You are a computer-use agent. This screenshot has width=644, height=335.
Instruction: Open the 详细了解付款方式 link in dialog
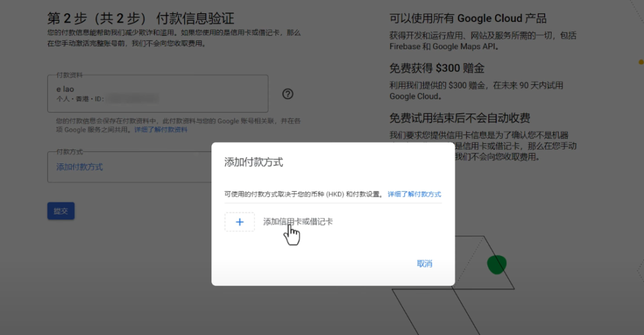414,194
